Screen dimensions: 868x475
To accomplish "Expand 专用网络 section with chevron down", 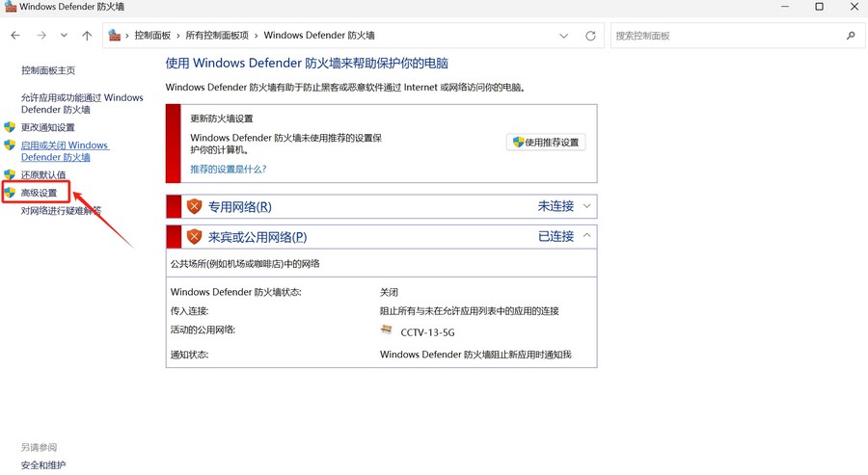I will [586, 206].
